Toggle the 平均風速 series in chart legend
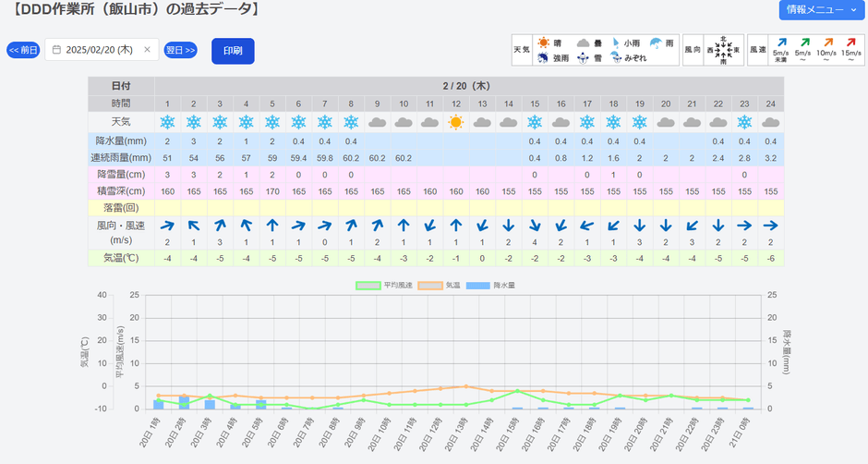 tap(381, 286)
